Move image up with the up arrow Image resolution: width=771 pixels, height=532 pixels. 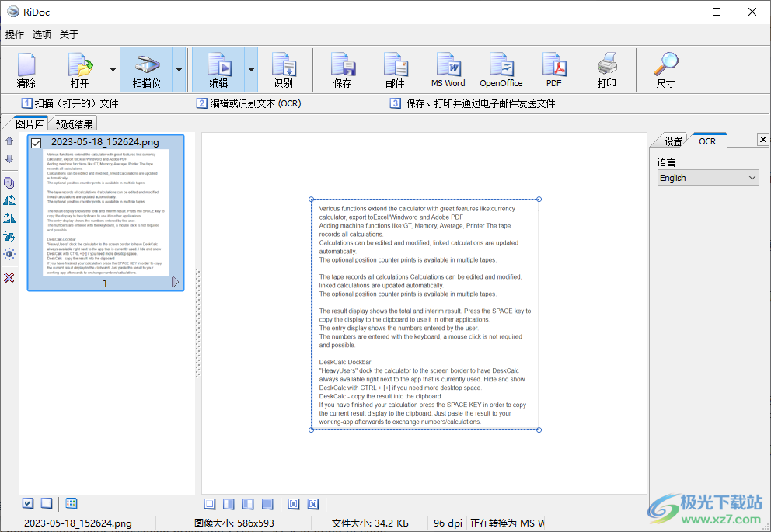coord(9,141)
